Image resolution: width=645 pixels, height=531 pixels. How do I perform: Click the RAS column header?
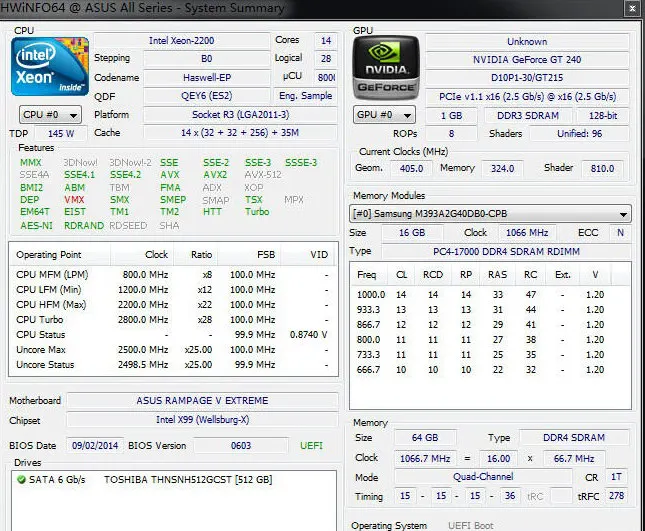(497, 274)
